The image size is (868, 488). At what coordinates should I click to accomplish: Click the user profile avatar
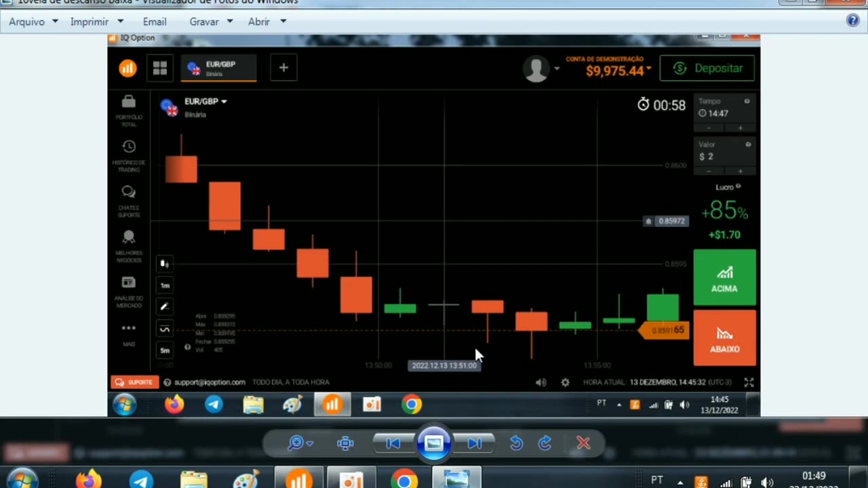536,68
